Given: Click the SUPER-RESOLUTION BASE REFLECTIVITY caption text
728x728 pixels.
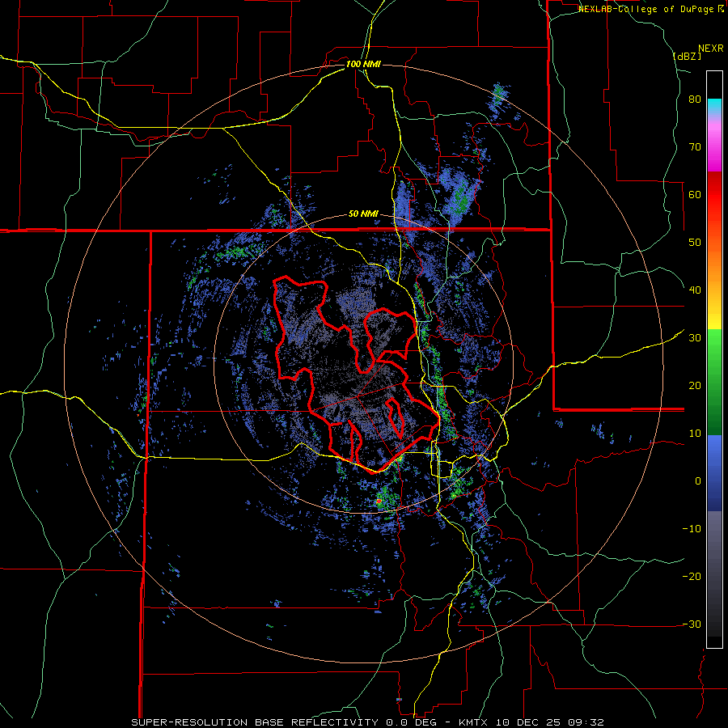Looking at the screenshot, I should pos(255,722).
